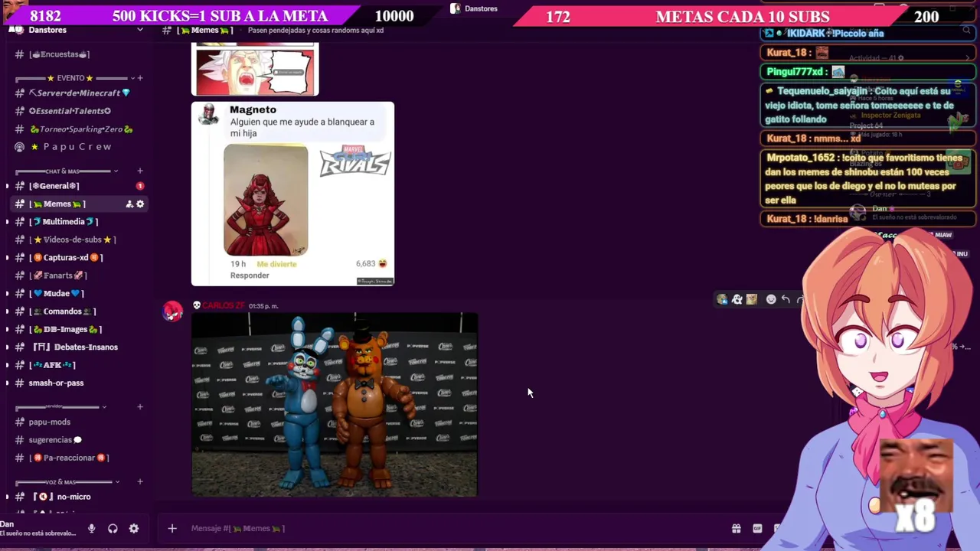980x551 pixels.
Task: Open user settings gear beside headphones icon
Action: tap(134, 529)
